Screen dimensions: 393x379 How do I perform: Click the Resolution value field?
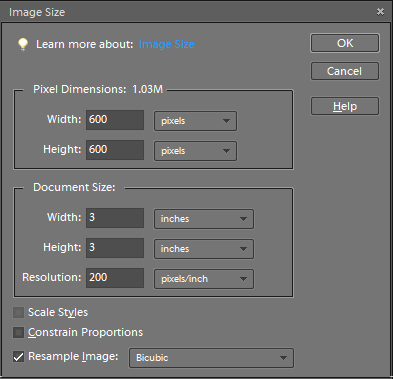[115, 278]
